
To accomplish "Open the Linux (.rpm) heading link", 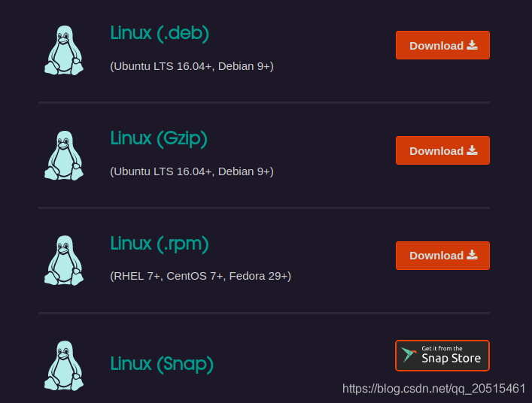I will tap(160, 244).
